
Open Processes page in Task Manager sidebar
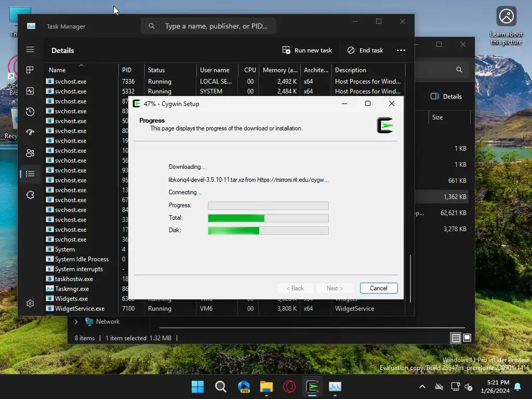(30, 70)
